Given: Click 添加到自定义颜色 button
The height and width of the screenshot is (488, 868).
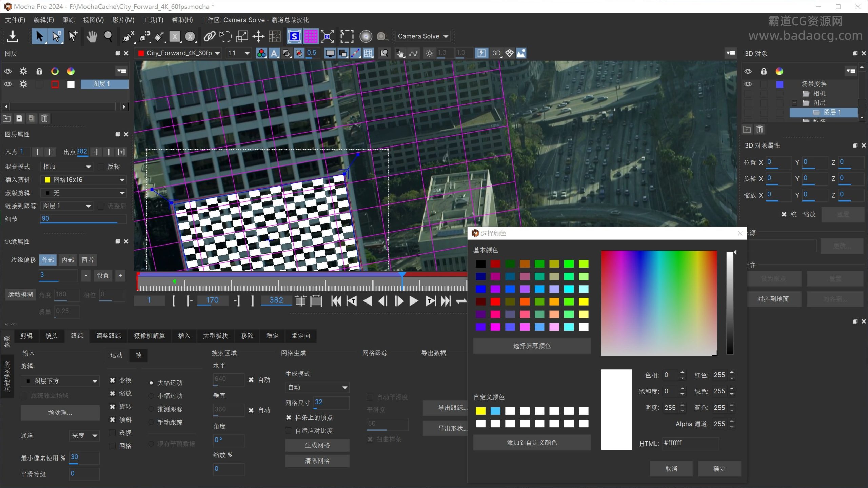Looking at the screenshot, I should 532,443.
